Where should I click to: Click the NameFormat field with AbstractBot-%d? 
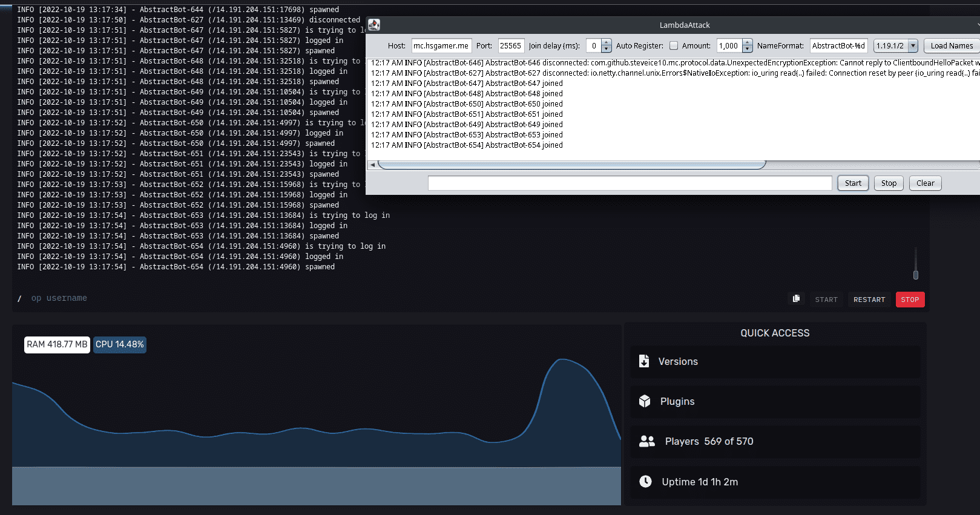pyautogui.click(x=838, y=46)
